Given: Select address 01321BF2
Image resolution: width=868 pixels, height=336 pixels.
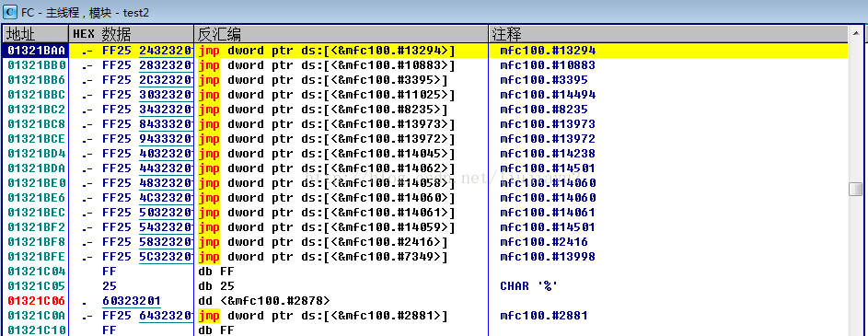Looking at the screenshot, I should coord(37,227).
